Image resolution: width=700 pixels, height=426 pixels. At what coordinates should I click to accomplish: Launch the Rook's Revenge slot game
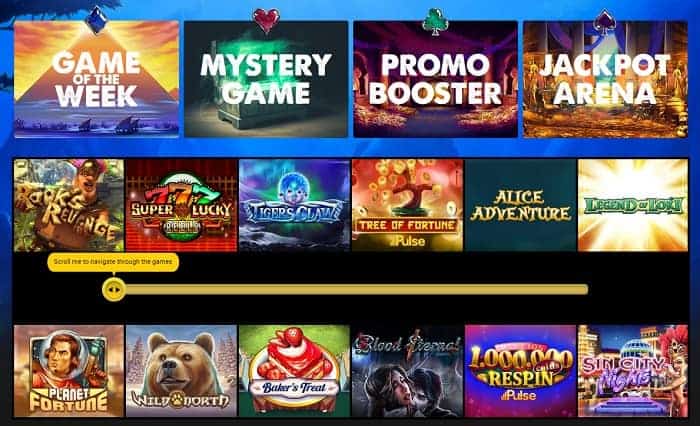tap(69, 205)
